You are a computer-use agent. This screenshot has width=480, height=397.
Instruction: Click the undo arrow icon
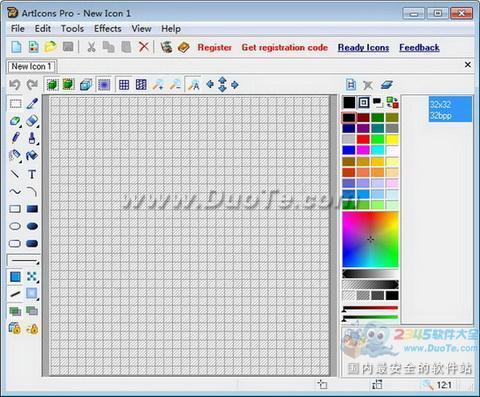coord(15,85)
